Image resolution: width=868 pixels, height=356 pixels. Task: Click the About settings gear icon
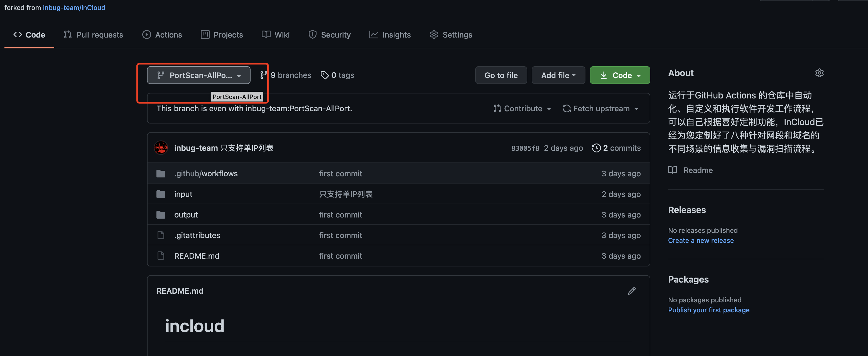819,73
